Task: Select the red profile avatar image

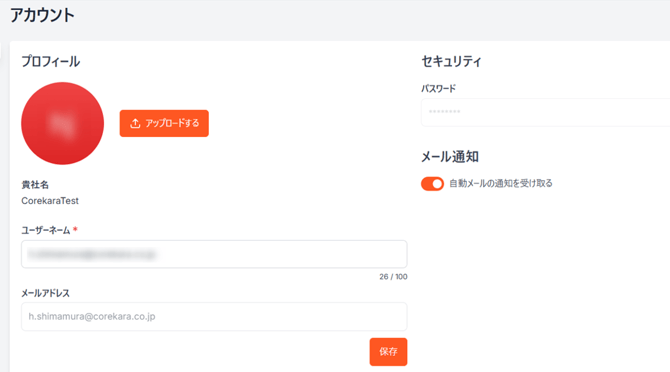Action: (62, 123)
